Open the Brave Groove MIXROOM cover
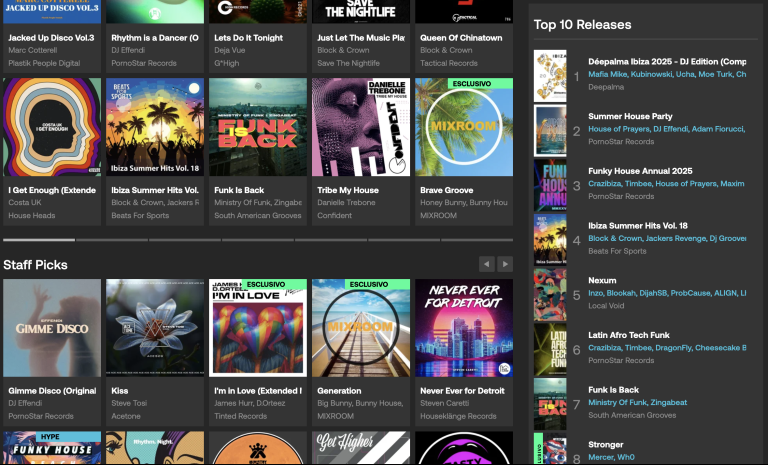This screenshot has height=465, width=768. (x=464, y=127)
